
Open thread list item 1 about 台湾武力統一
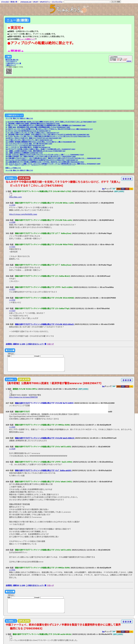click(51, 122)
